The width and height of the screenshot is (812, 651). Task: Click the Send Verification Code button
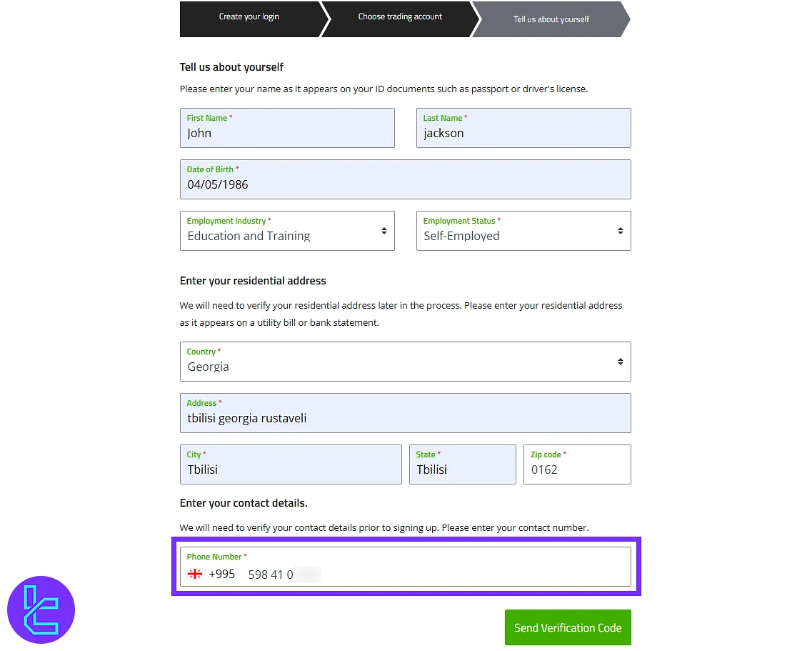point(568,627)
